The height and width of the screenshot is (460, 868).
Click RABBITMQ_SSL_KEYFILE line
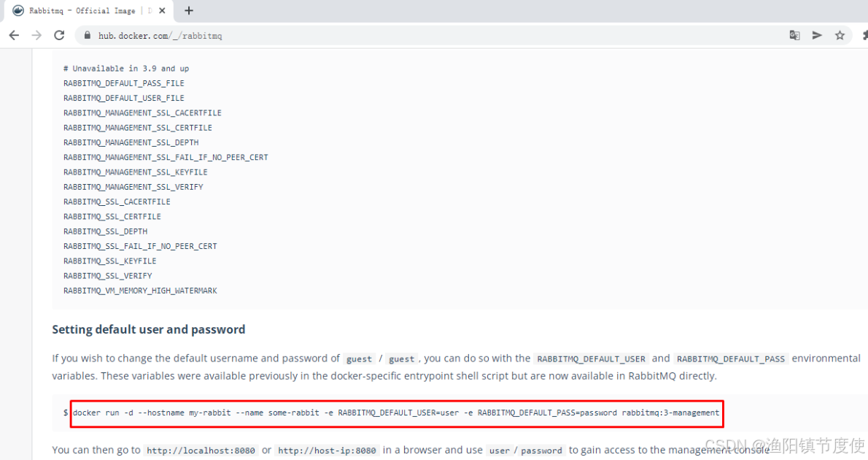(109, 261)
